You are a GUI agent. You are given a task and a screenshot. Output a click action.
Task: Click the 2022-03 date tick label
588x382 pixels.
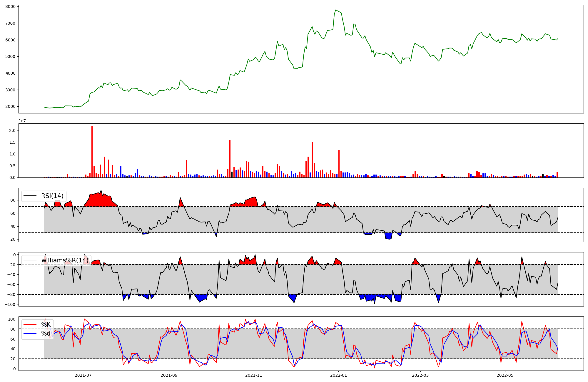pyautogui.click(x=420, y=375)
